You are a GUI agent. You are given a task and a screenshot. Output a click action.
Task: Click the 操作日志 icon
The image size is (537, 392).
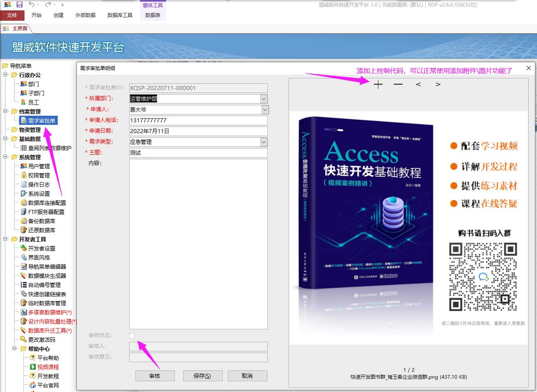(x=24, y=184)
